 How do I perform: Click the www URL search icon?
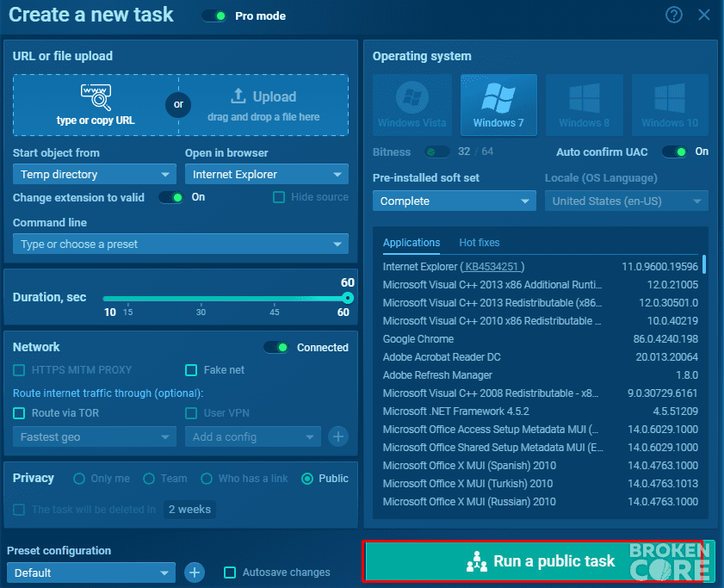coord(96,96)
